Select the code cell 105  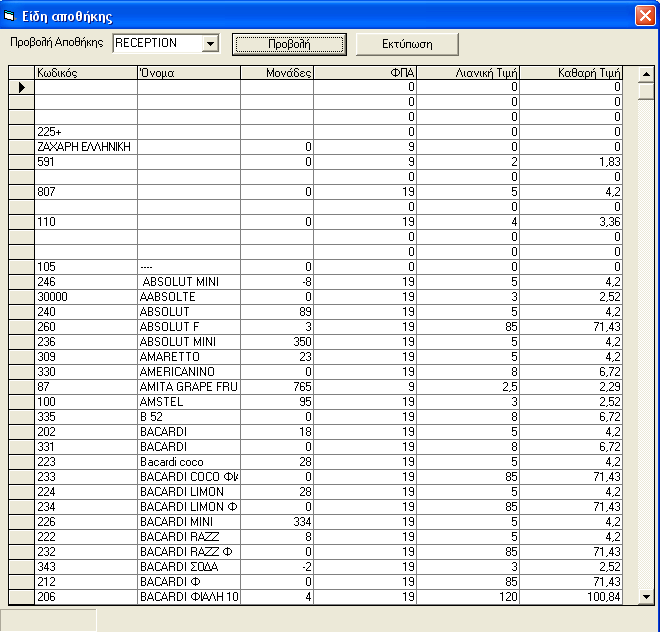coord(86,267)
